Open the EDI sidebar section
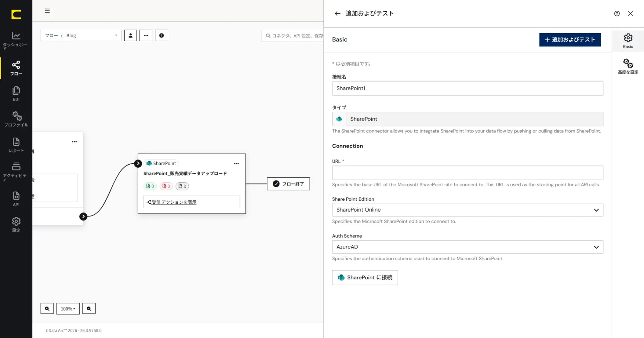The height and width of the screenshot is (338, 644). tap(16, 94)
